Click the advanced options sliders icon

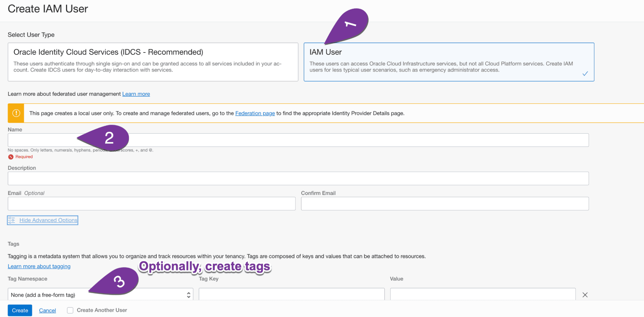(12, 220)
